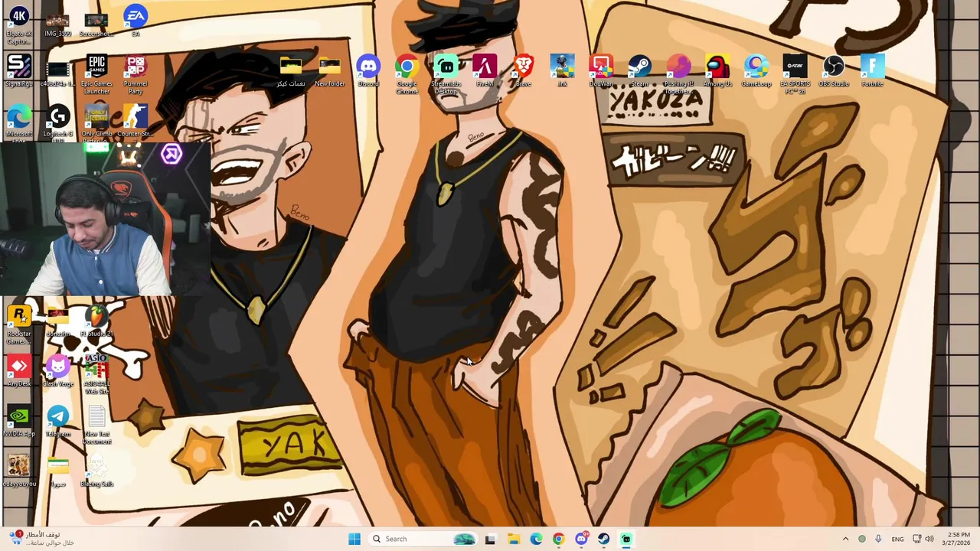
Task: Open Task View from the taskbar
Action: pos(490,539)
